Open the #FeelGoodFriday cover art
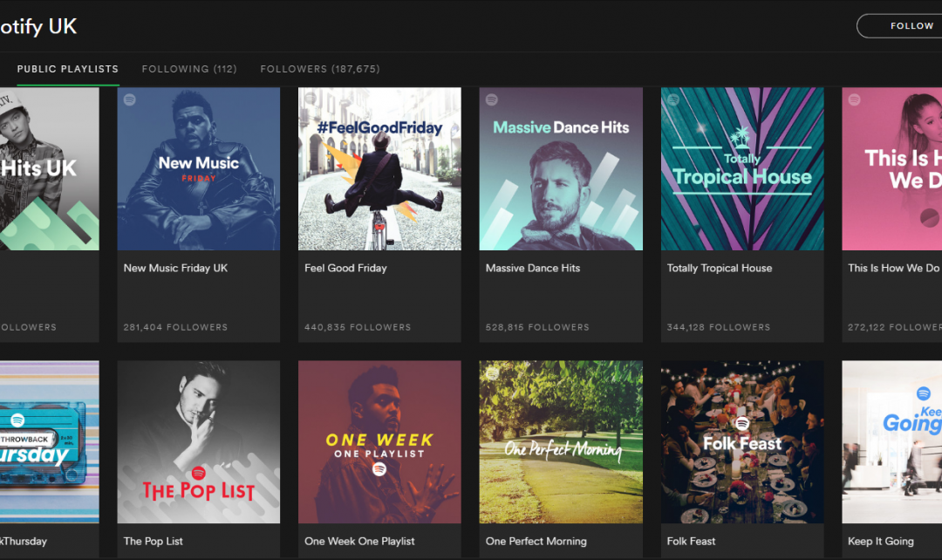The width and height of the screenshot is (942, 560). point(379,169)
